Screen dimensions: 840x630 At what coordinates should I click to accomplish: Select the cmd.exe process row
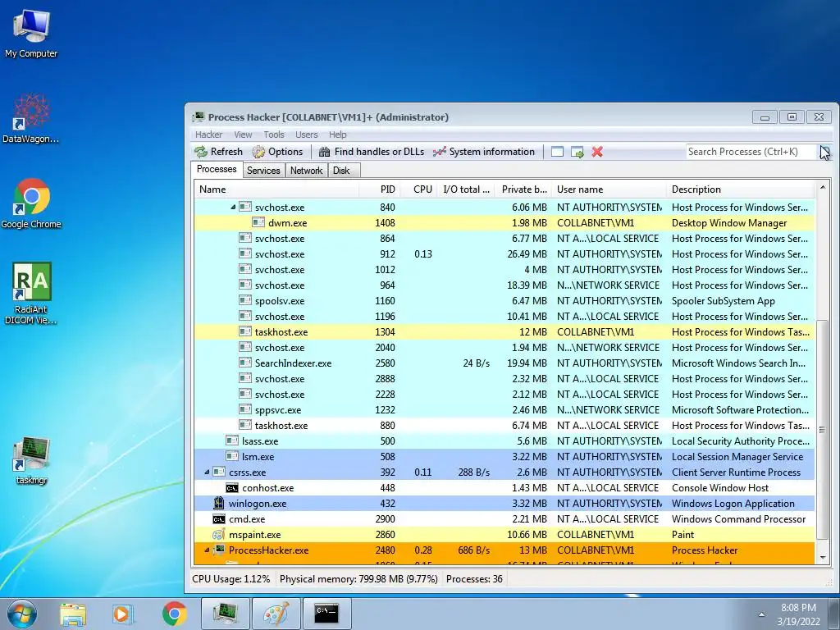point(504,519)
